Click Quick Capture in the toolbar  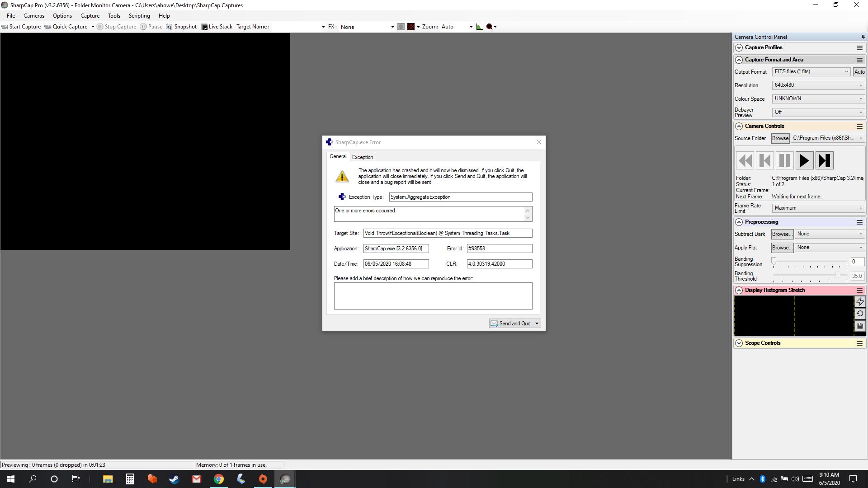coord(66,27)
